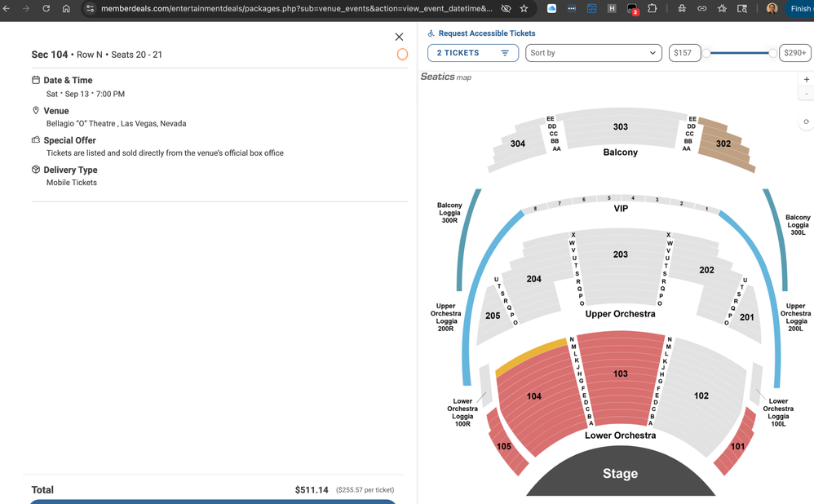Click the Finish update button
814x504 pixels.
pos(799,8)
